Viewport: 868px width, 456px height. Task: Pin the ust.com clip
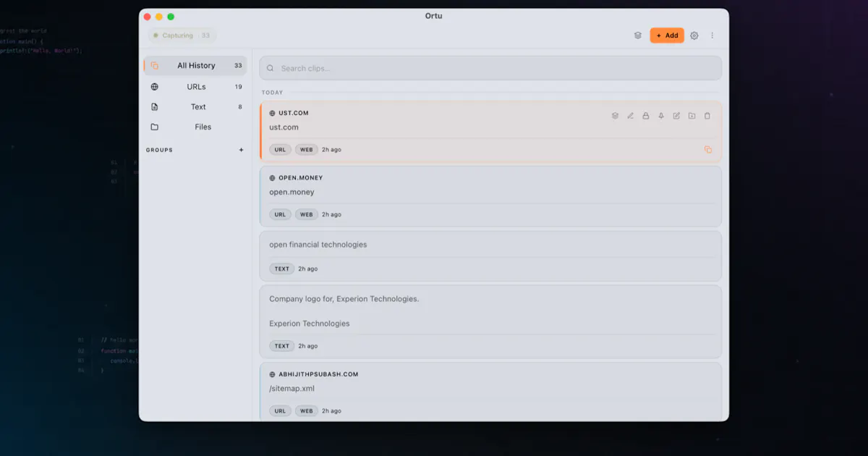click(x=661, y=116)
